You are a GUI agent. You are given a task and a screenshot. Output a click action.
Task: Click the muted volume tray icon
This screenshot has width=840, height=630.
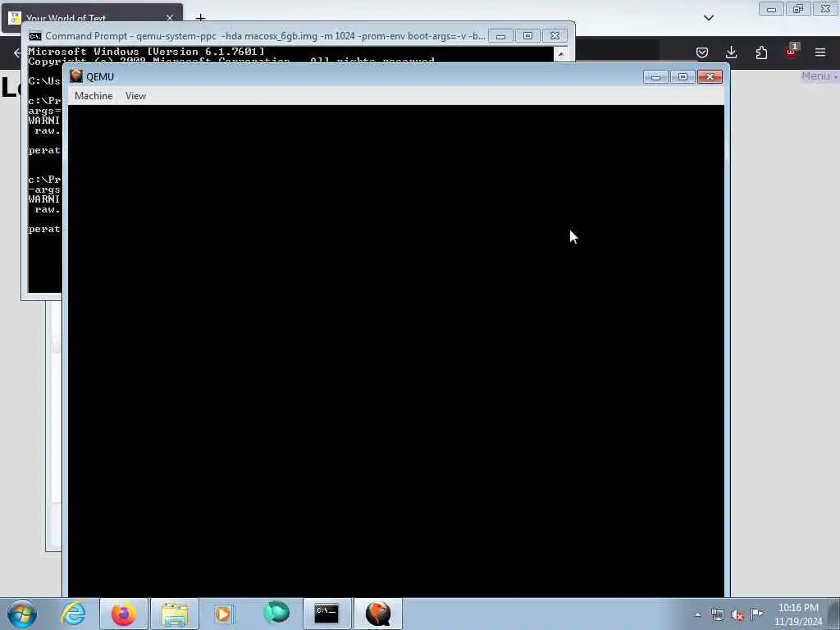click(737, 615)
